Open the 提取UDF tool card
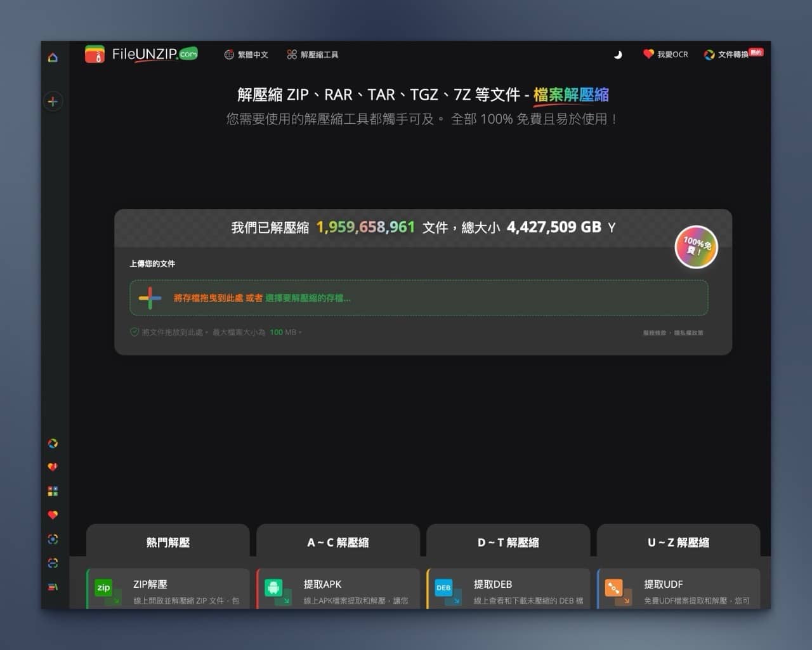This screenshot has height=650, width=812. click(678, 589)
